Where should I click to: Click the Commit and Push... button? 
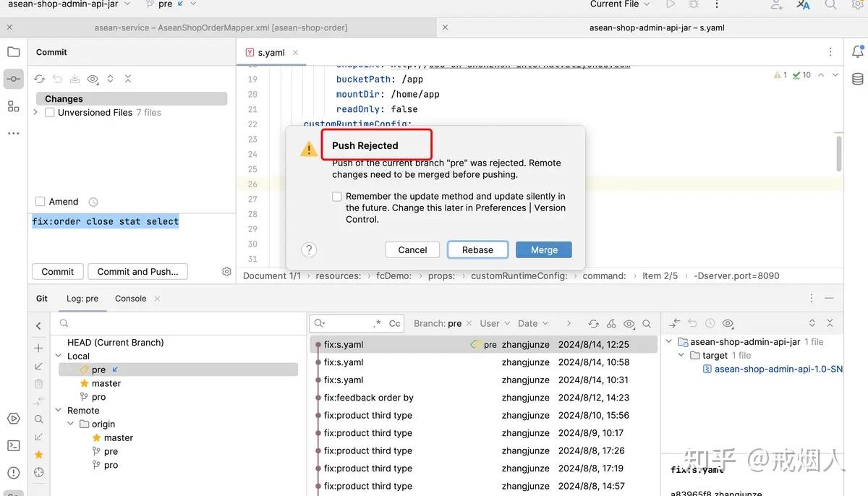point(137,271)
